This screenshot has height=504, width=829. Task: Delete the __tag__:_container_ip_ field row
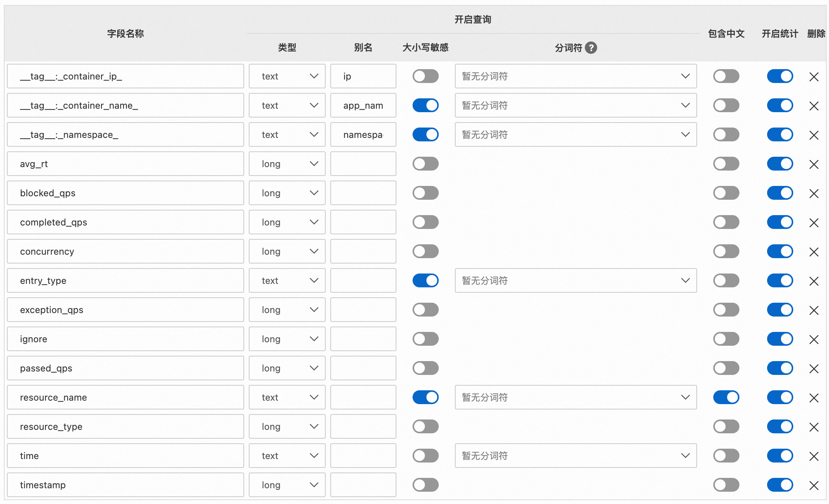(x=814, y=77)
